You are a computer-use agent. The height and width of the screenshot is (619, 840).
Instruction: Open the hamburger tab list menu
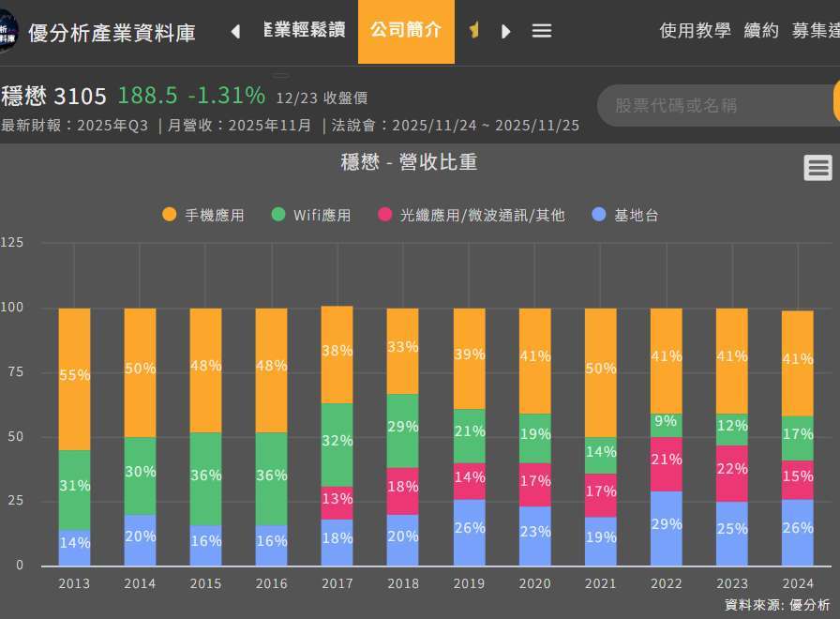click(541, 31)
